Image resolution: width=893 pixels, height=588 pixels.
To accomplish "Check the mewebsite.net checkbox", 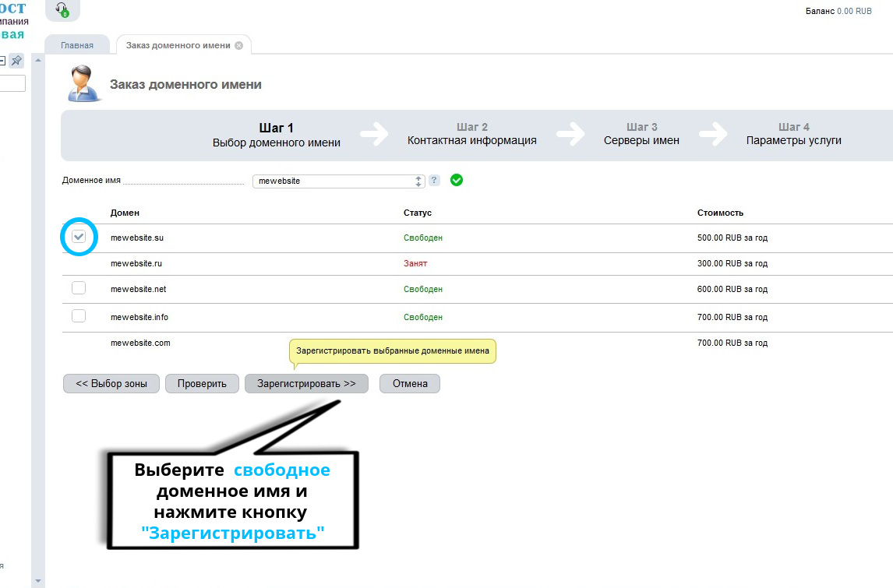I will click(79, 288).
